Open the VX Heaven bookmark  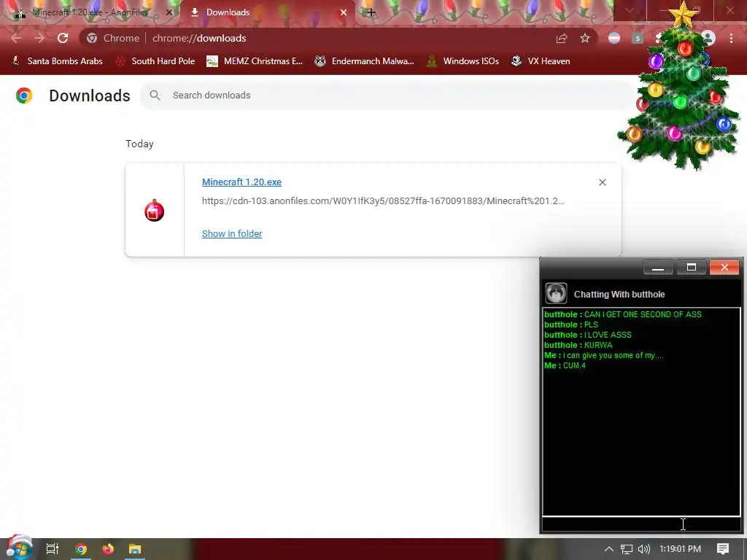click(x=541, y=61)
